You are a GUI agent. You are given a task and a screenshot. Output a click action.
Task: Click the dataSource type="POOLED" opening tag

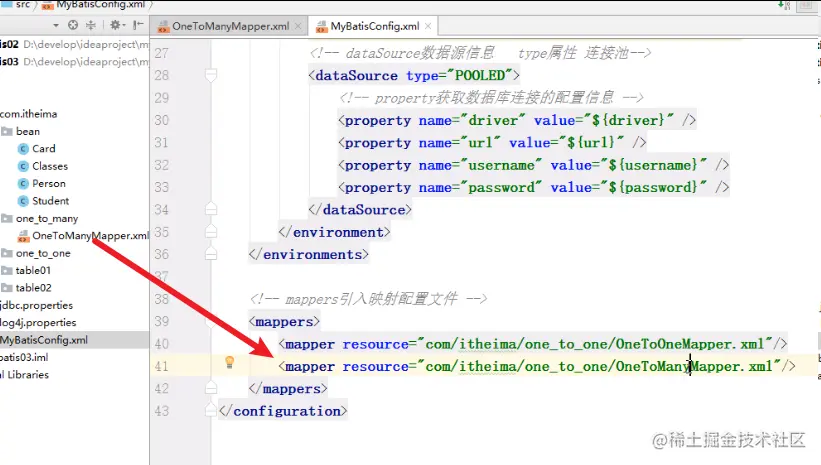pos(414,75)
